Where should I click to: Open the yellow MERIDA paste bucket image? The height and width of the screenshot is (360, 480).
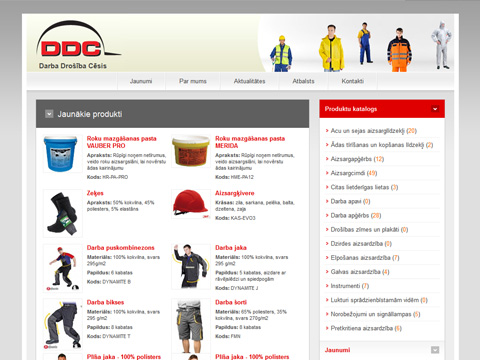pyautogui.click(x=191, y=151)
